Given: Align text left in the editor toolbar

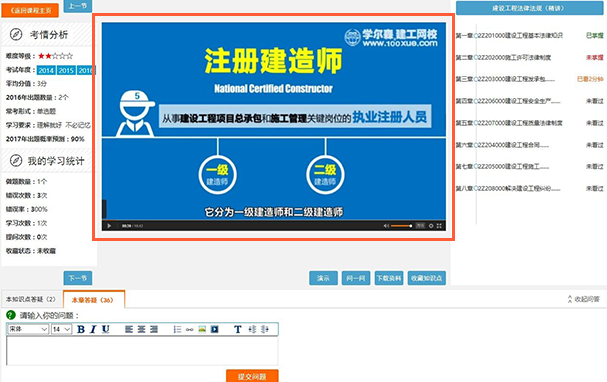Looking at the screenshot, I should [x=129, y=329].
